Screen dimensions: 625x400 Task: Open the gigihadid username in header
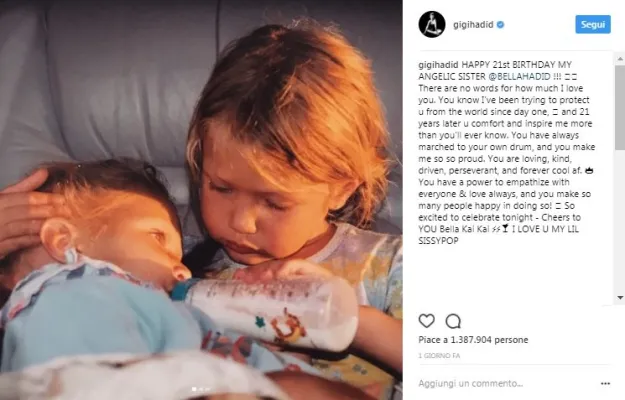pos(473,25)
